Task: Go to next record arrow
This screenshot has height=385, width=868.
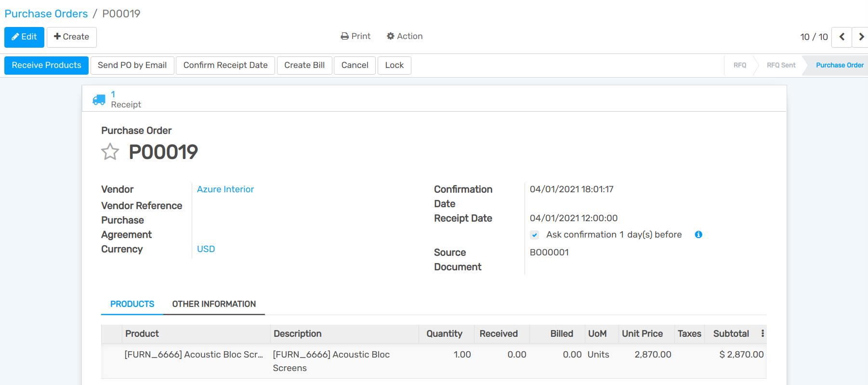Action: pos(861,37)
